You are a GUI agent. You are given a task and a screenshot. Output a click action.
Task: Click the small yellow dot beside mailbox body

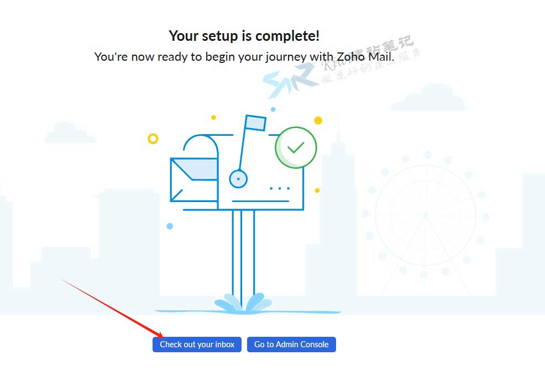(x=317, y=190)
